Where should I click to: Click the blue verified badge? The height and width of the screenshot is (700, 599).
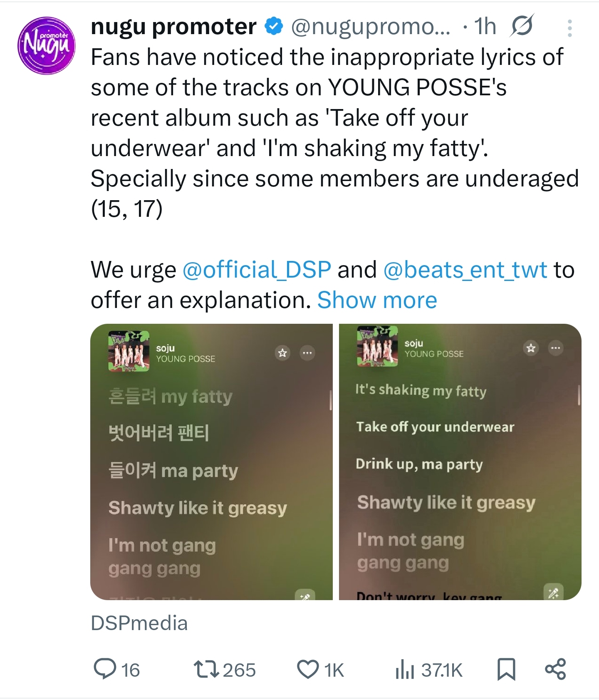click(x=274, y=27)
